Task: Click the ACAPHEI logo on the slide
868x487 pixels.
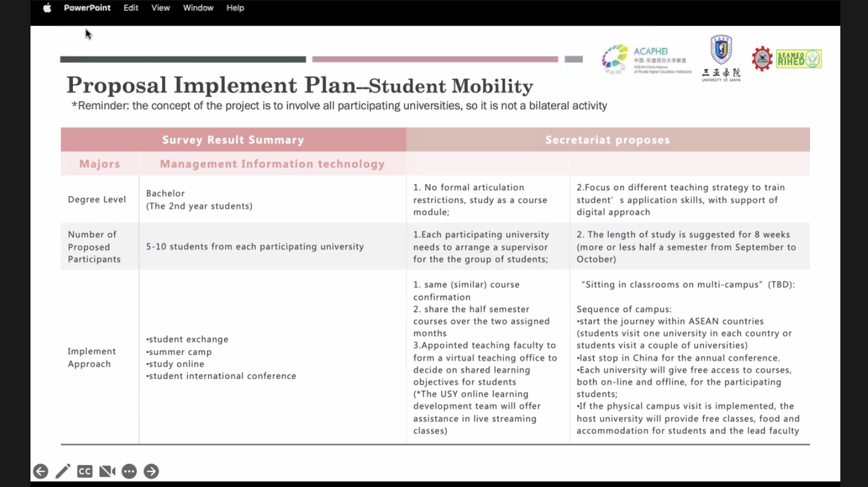Action: [x=645, y=59]
